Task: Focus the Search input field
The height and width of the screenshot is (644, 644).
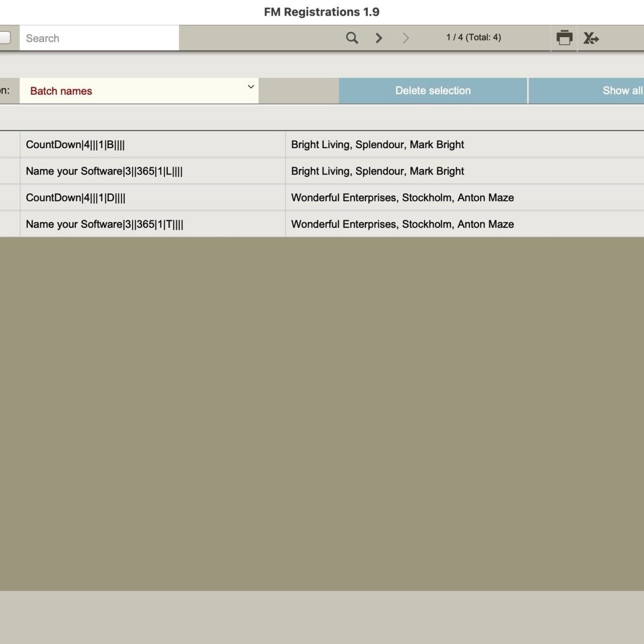Action: pos(99,38)
